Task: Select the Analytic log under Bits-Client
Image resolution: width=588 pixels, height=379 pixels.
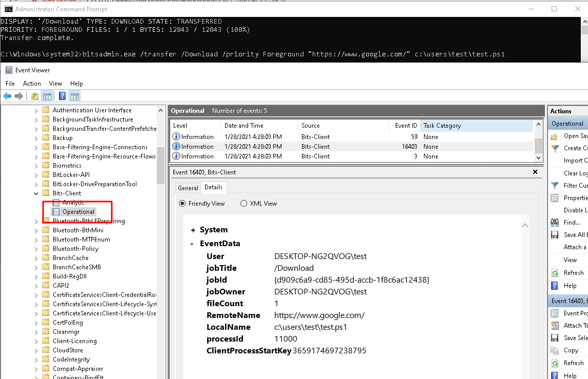Action: (73, 203)
